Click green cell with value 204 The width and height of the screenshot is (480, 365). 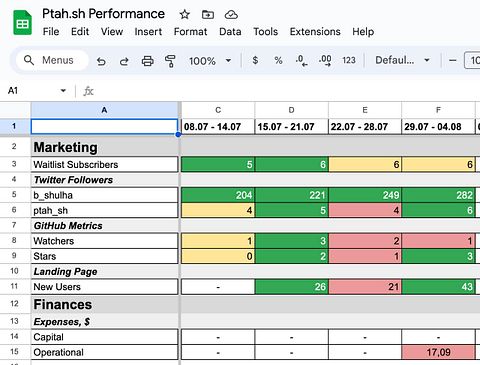[x=218, y=195]
